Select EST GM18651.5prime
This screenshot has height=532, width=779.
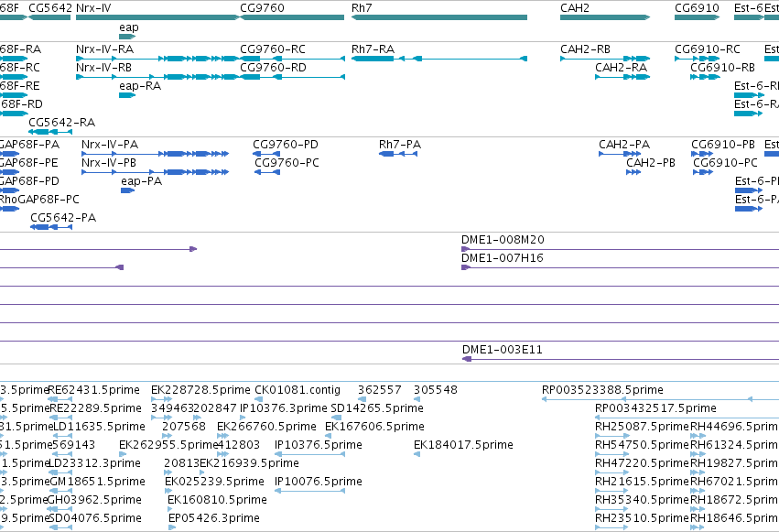(60, 491)
